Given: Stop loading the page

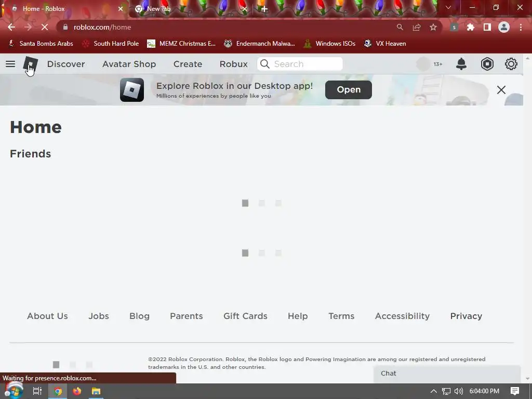Looking at the screenshot, I should click(x=45, y=27).
